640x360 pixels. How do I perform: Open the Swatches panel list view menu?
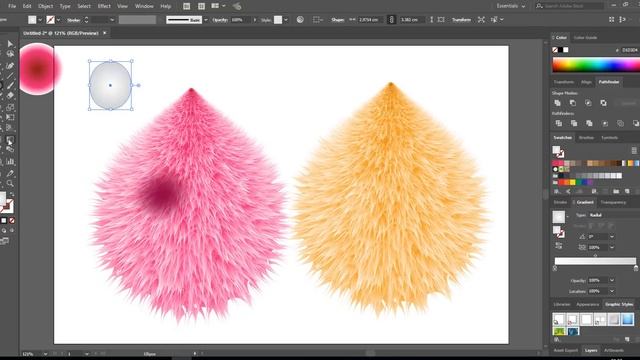click(x=634, y=151)
